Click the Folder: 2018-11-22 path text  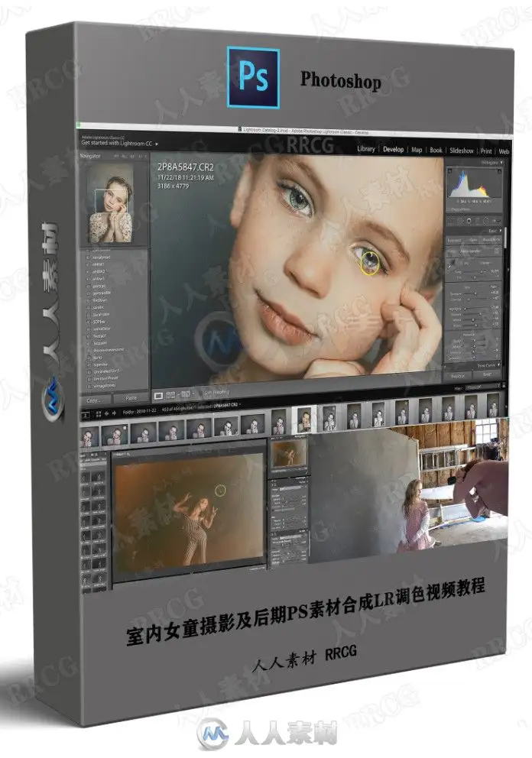tap(139, 412)
